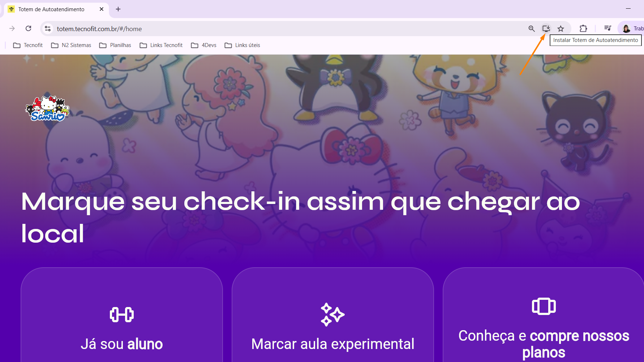The height and width of the screenshot is (362, 644).
Task: Expand the N2 Sistemas bookmark folder
Action: pos(71,45)
